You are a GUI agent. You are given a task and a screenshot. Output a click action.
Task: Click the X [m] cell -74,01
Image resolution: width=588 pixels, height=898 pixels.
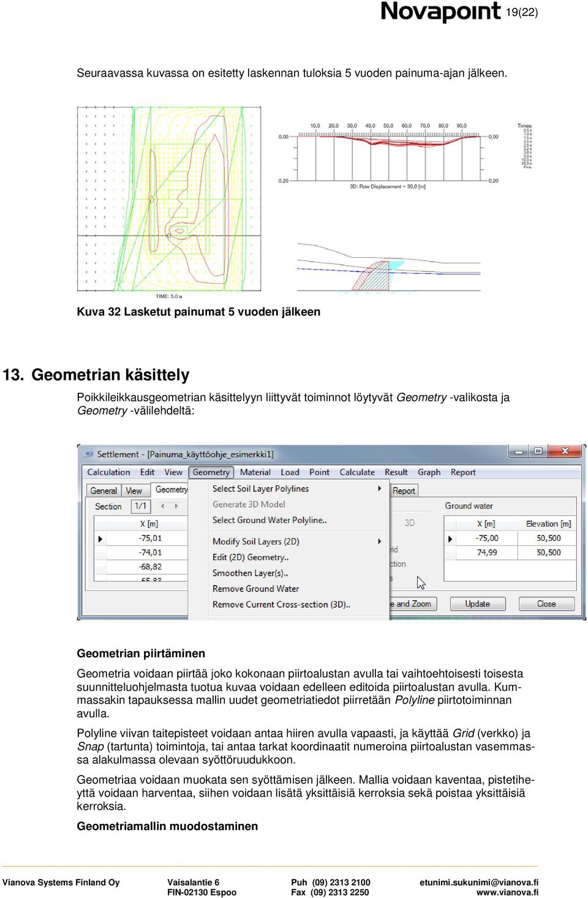(x=148, y=553)
